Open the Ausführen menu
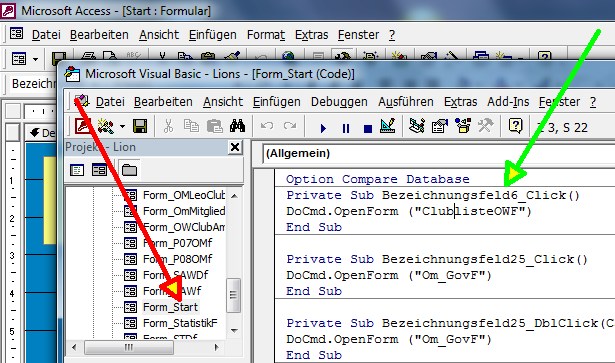Viewport: 615px width, 363px height. pos(406,102)
